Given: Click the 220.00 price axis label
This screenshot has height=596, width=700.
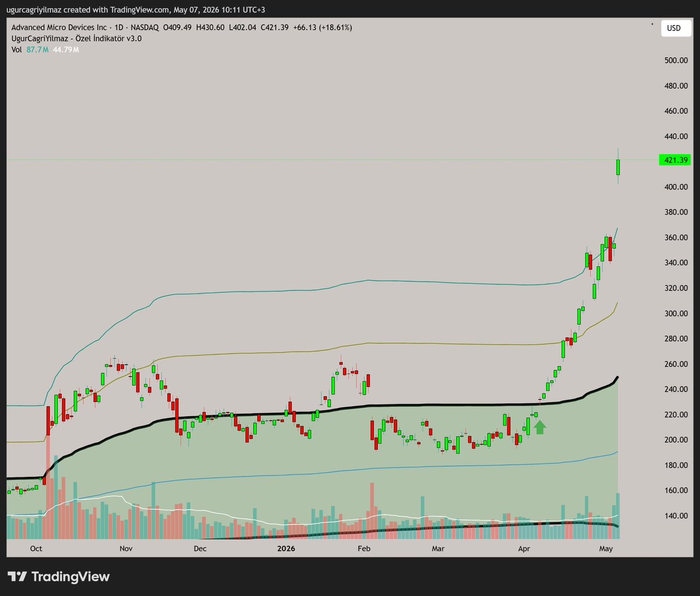Looking at the screenshot, I should (x=676, y=414).
